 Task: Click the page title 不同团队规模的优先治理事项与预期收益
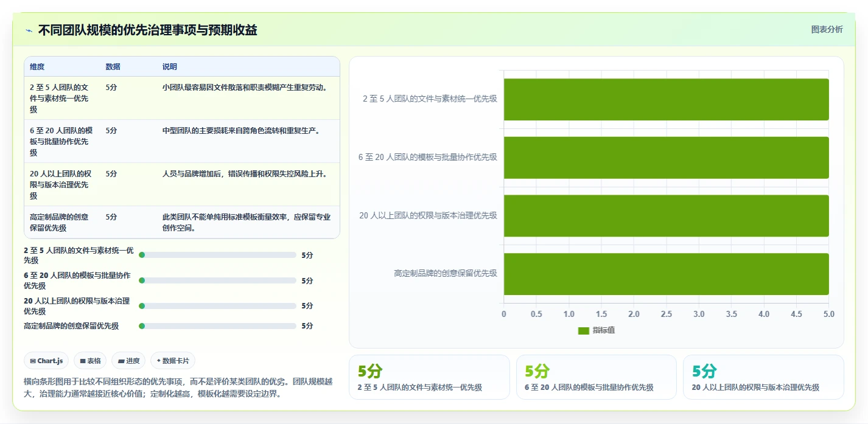pos(147,30)
